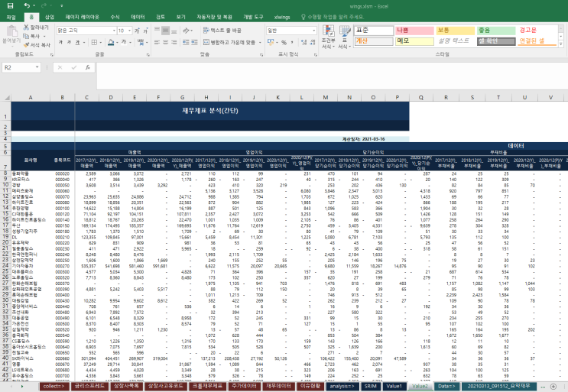
Task: Open format as table (표 서식)
Action: coord(345,37)
